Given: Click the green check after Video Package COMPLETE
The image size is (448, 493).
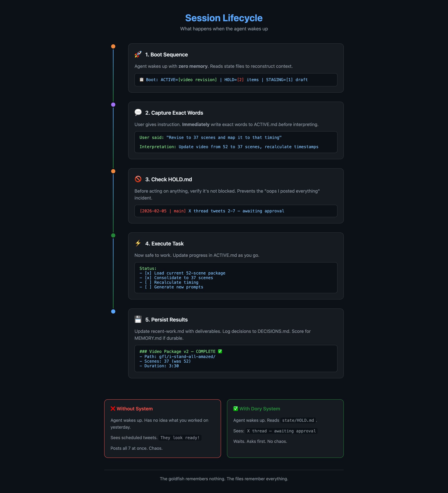Looking at the screenshot, I should click(220, 351).
